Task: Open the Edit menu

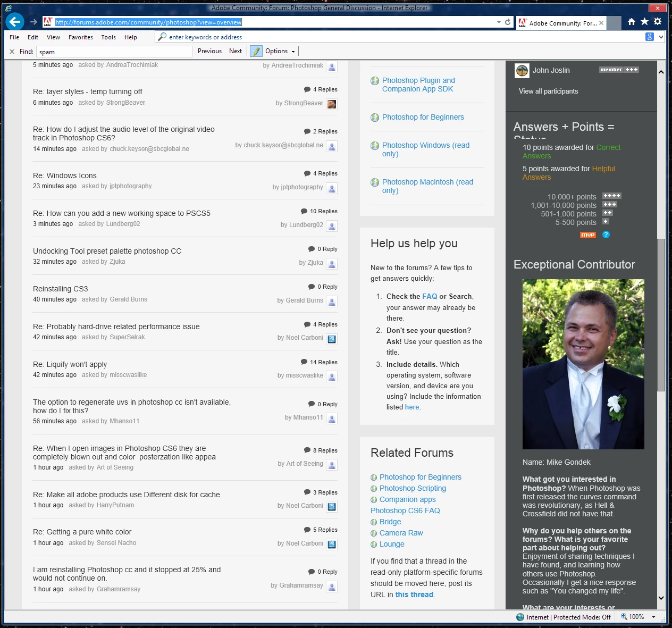Action: coord(33,37)
